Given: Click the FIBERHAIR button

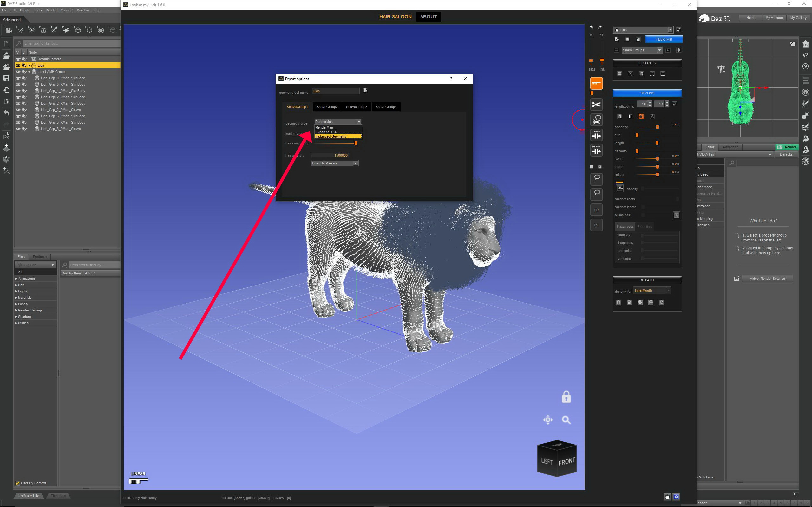Looking at the screenshot, I should click(663, 39).
